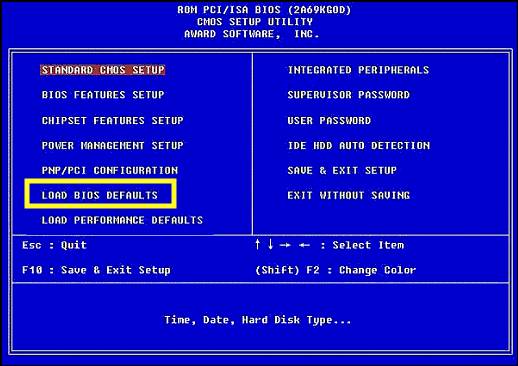The width and height of the screenshot is (518, 366).
Task: Choose SUPERVISOR PASSWORD option
Action: click(348, 95)
